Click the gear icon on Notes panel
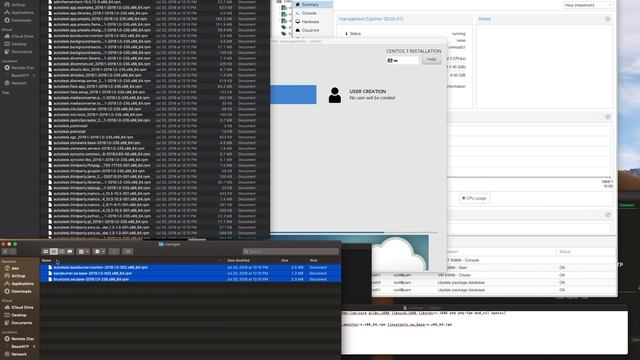 607,19
